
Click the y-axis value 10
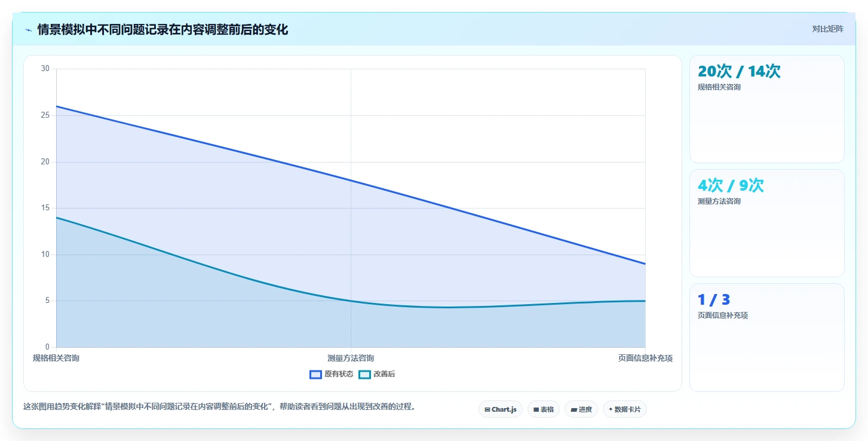tap(45, 255)
